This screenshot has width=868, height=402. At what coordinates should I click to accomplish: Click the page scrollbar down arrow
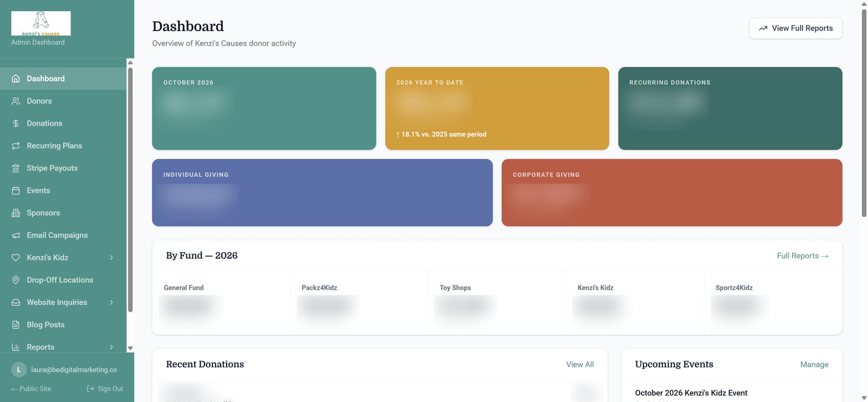point(864,398)
